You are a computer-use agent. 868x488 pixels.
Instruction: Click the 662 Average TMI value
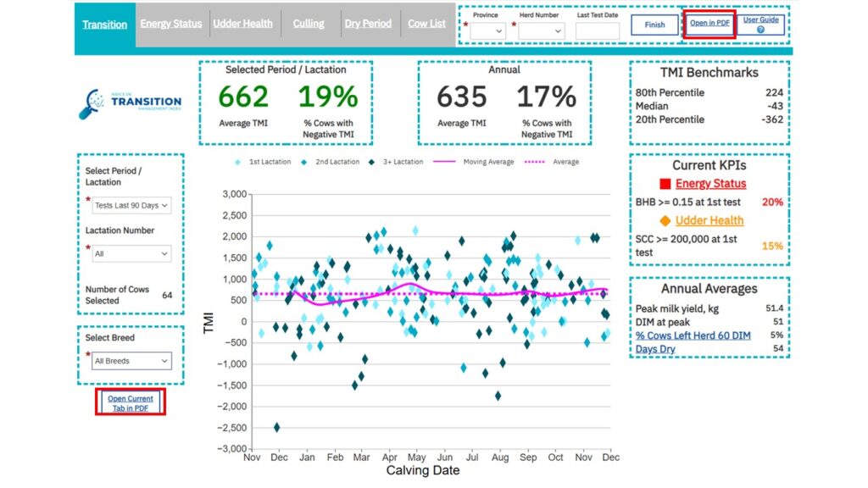tap(243, 97)
